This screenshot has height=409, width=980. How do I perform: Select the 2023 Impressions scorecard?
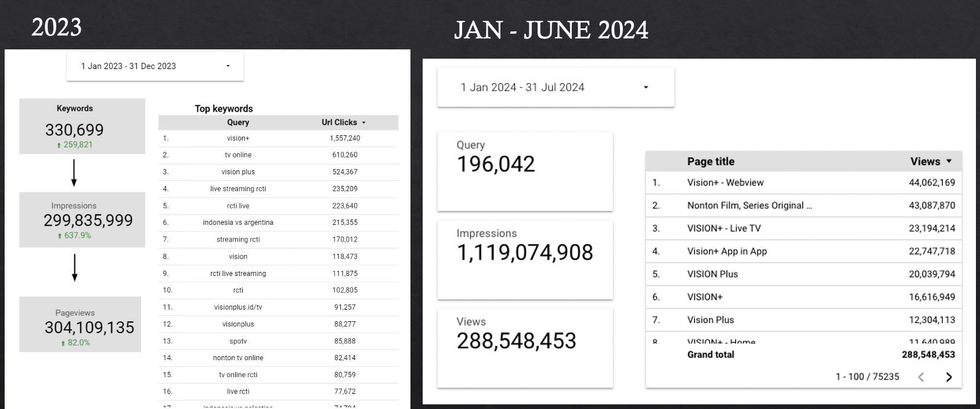[82, 220]
